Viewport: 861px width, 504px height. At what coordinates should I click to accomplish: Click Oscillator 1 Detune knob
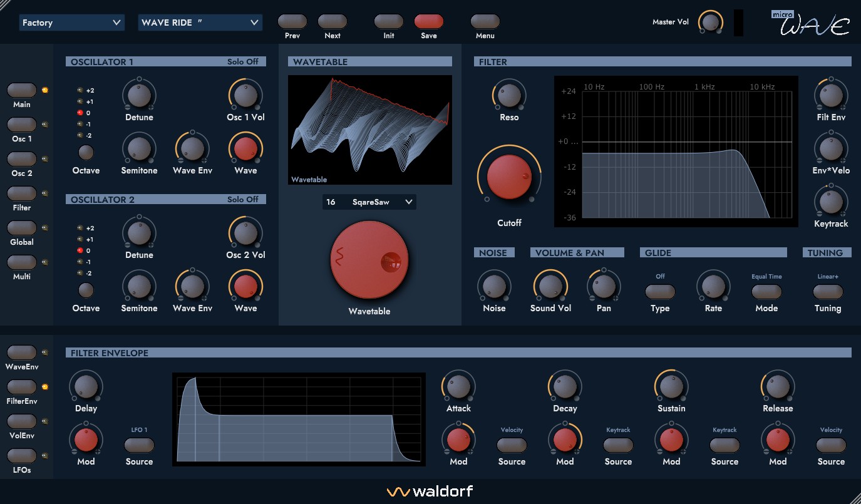coord(139,95)
